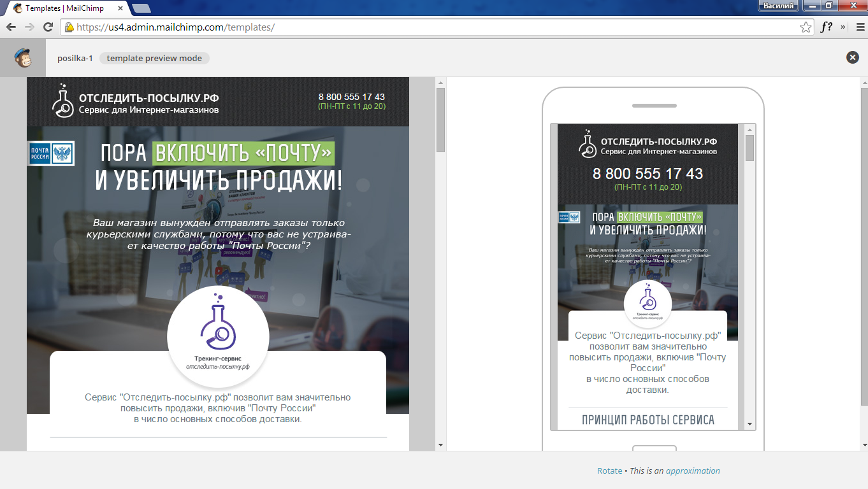Click Почта России logo in mobile preview
The height and width of the screenshot is (489, 868).
(569, 217)
